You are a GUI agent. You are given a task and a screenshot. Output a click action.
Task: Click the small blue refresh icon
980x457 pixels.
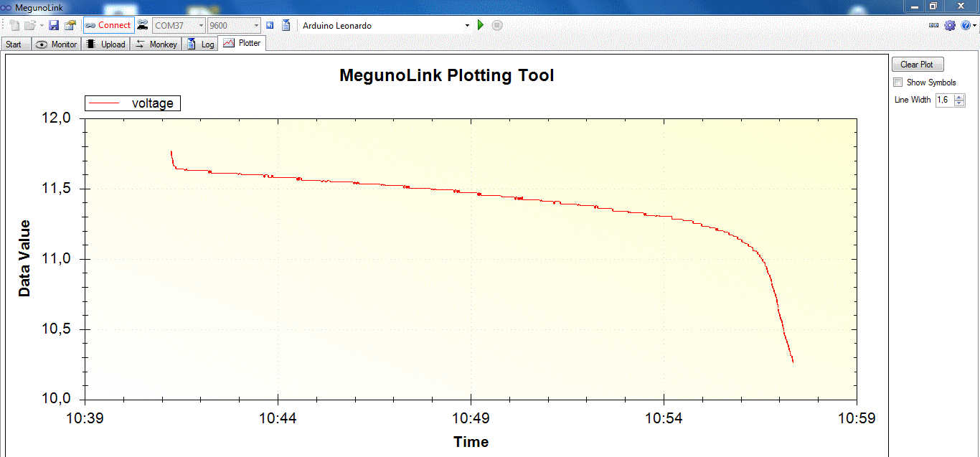point(270,25)
